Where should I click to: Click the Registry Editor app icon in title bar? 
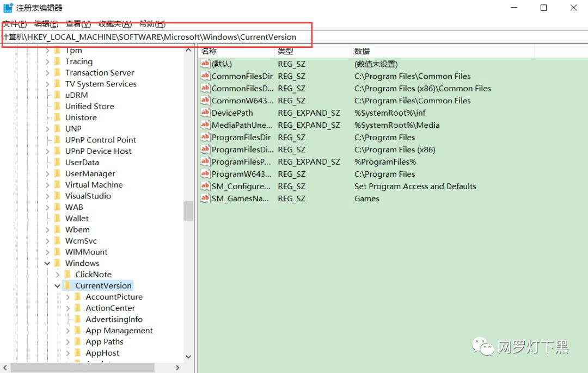tap(8, 8)
